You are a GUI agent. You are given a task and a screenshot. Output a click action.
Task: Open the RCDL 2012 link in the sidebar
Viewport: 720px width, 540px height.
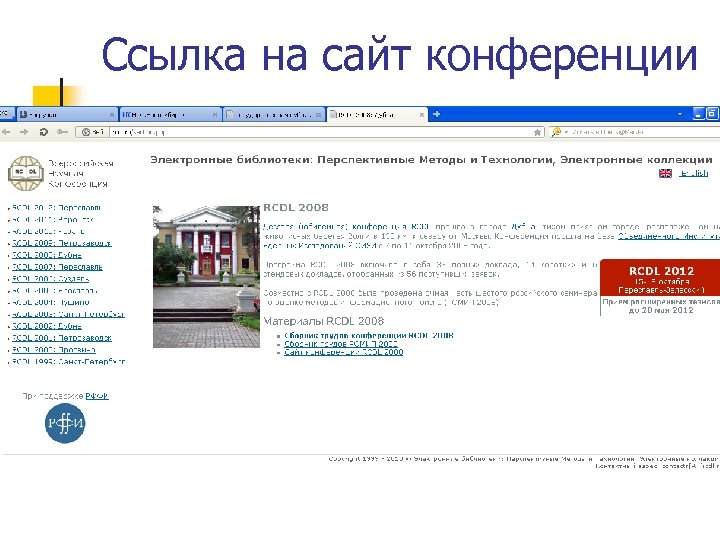click(x=56, y=208)
